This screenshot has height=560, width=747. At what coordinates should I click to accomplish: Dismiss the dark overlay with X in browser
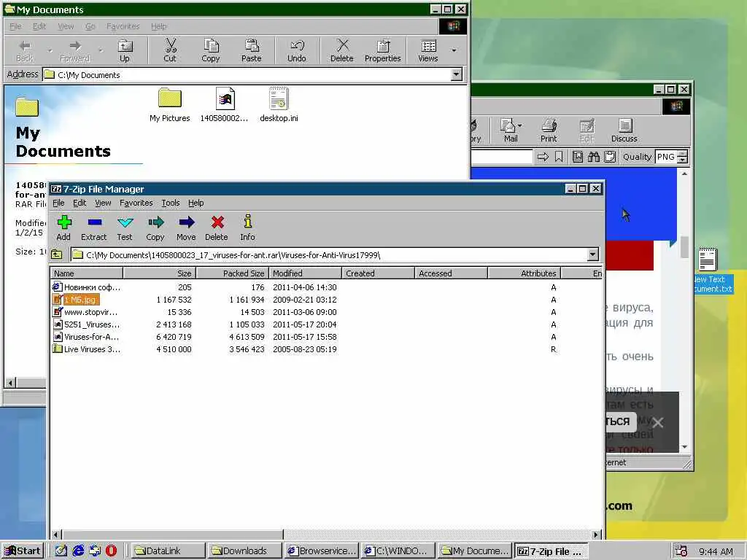click(x=658, y=422)
